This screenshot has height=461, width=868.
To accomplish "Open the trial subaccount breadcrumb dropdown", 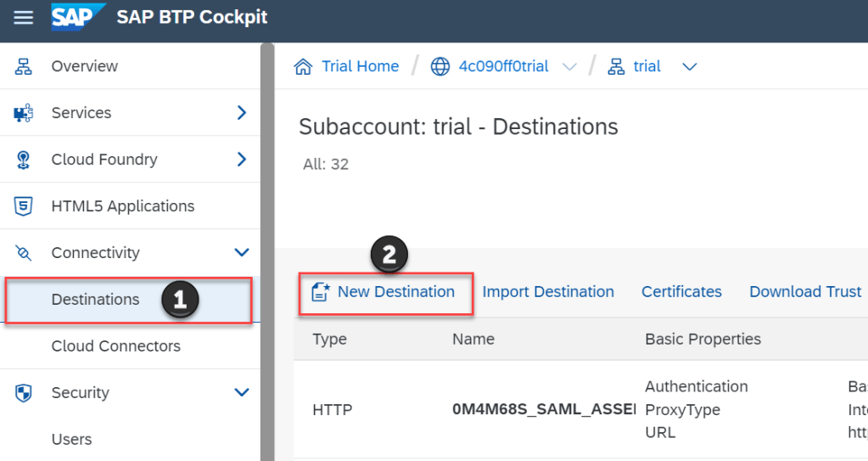I will click(x=689, y=67).
